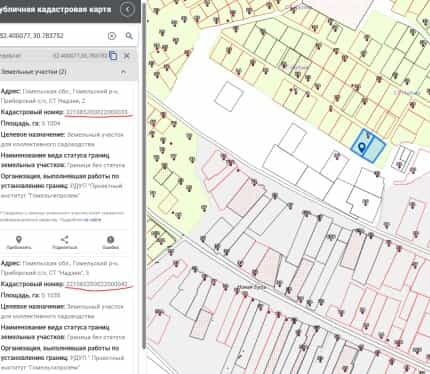Click the coordinates search input field
Viewport: 430px width, 374px height.
(x=52, y=36)
